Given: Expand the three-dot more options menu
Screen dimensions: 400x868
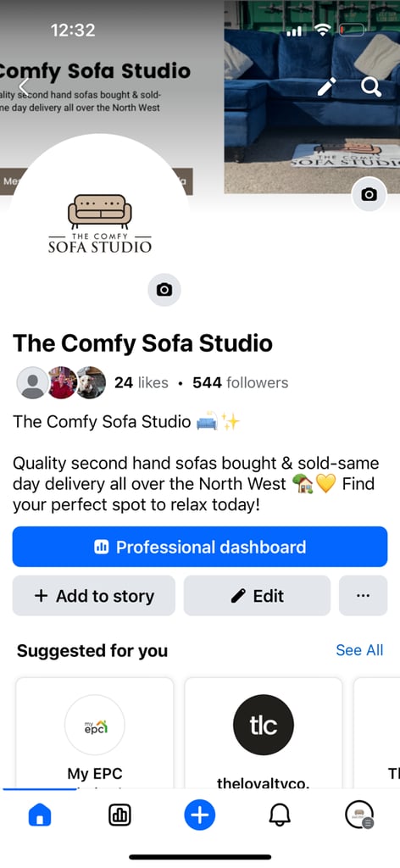Looking at the screenshot, I should (363, 596).
